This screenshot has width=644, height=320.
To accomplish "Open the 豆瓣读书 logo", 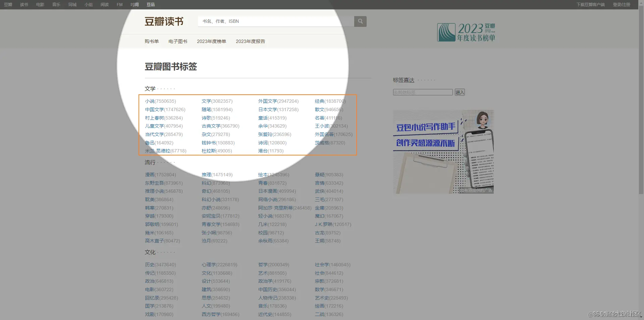I will point(164,21).
